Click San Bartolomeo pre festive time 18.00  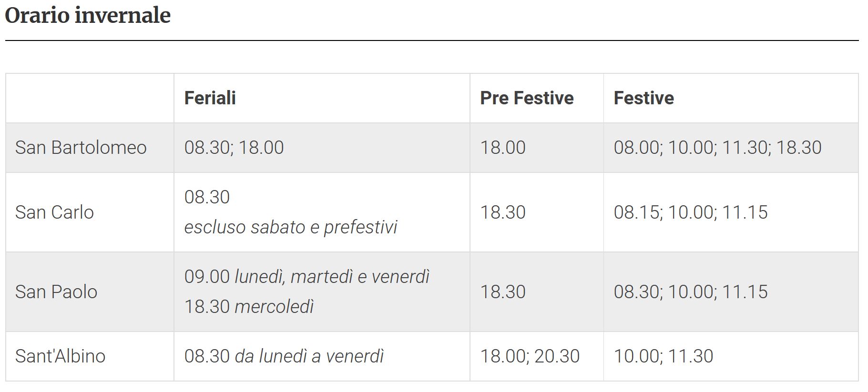coord(503,147)
